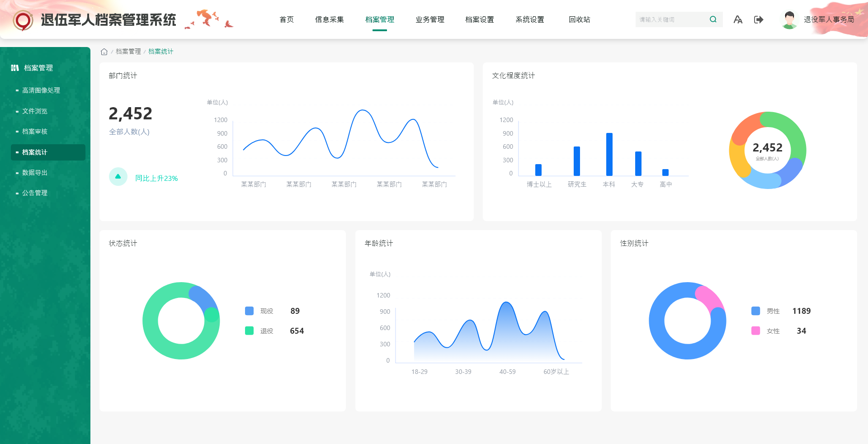Screen dimensions: 868x444
Task: Click the home icon in breadcrumb
Action: coord(104,52)
